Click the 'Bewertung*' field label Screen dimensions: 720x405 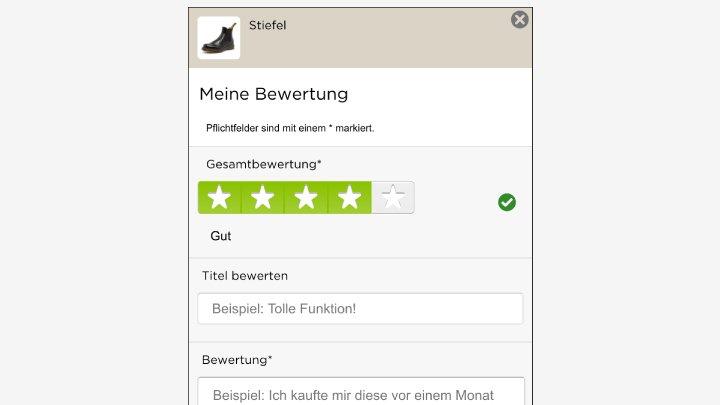237,359
